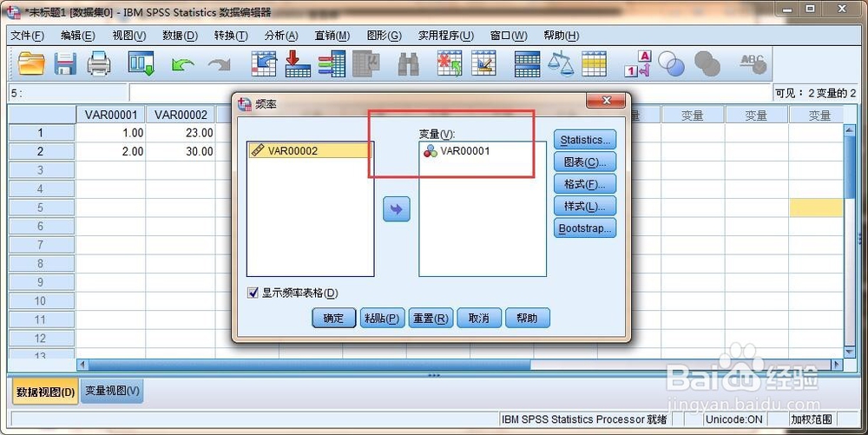
Task: Select the VAR00002 column header
Action: [x=181, y=115]
